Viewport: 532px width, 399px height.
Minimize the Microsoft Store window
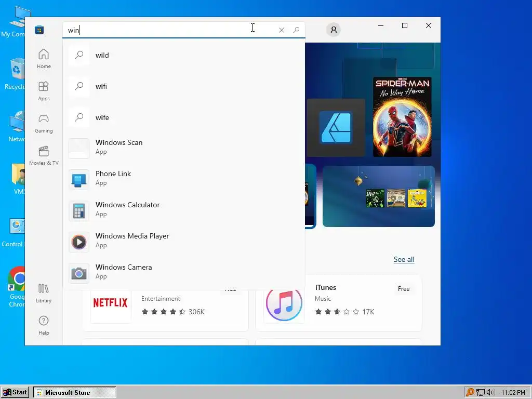click(x=381, y=25)
